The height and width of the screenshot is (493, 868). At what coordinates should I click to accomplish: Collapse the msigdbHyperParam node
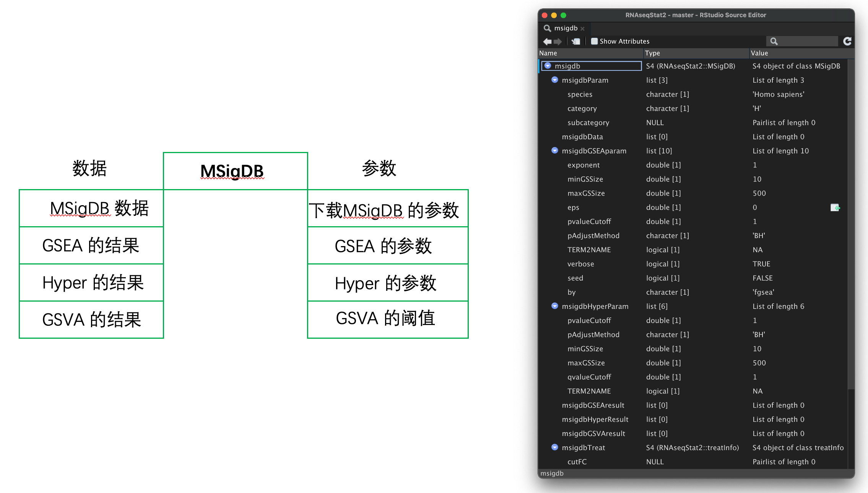[555, 306]
